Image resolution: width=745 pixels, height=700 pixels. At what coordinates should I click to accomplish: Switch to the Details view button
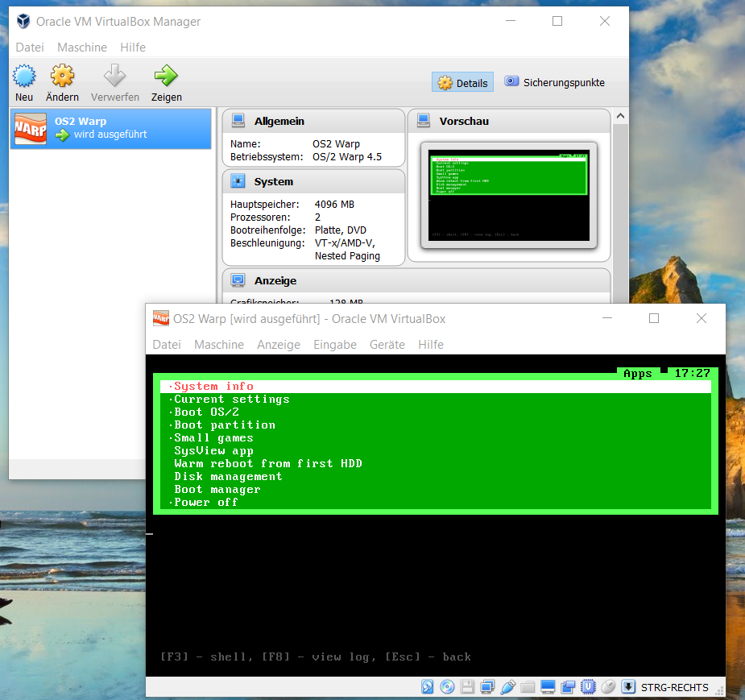click(462, 83)
